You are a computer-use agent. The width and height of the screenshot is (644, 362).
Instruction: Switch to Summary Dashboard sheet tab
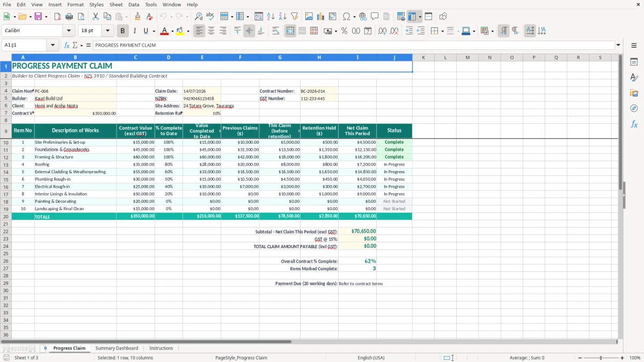point(117,348)
